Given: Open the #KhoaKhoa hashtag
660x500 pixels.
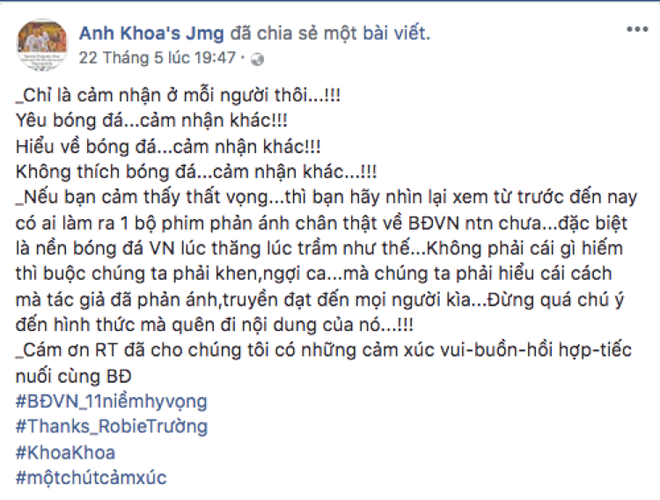Looking at the screenshot, I should pyautogui.click(x=66, y=452).
